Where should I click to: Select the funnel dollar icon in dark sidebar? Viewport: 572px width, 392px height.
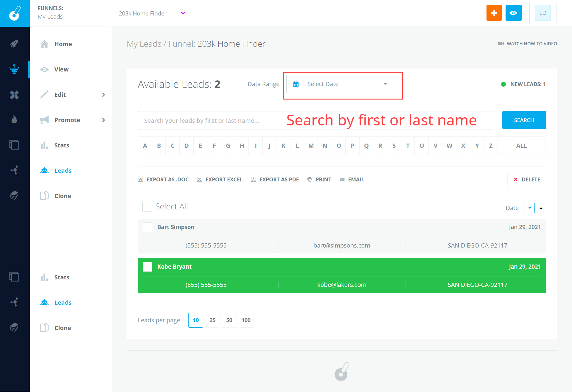click(14, 69)
